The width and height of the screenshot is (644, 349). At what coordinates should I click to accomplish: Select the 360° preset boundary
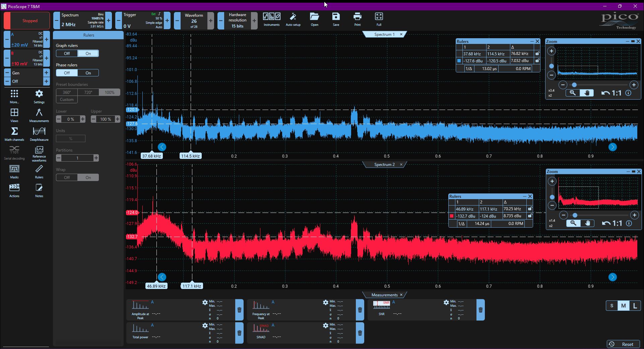click(x=67, y=92)
